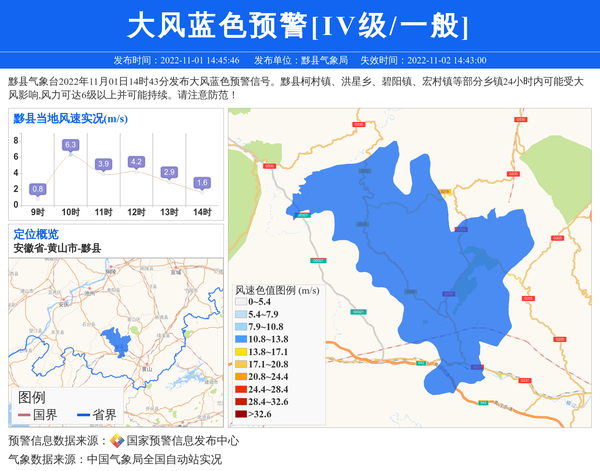Click the blue warning area on main map
The width and height of the screenshot is (600, 471).
click(420, 250)
